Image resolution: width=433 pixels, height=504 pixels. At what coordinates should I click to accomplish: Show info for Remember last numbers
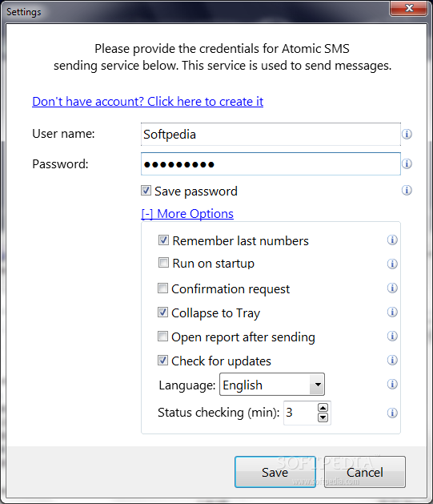(392, 240)
